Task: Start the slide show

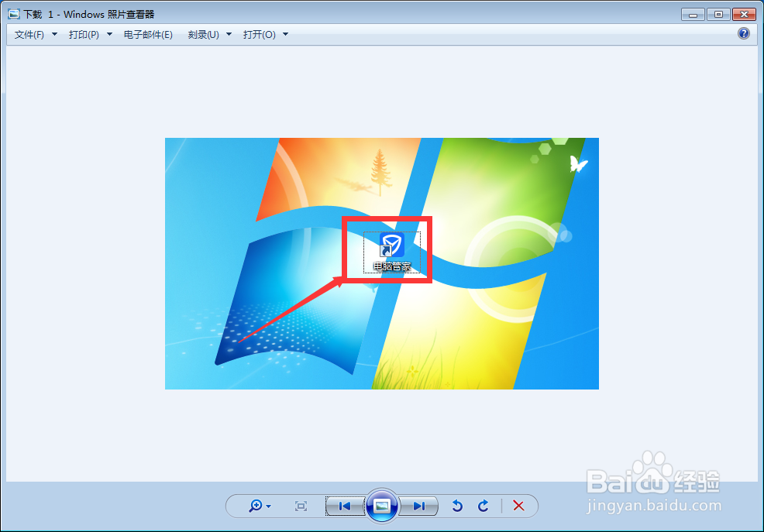Action: tap(382, 506)
